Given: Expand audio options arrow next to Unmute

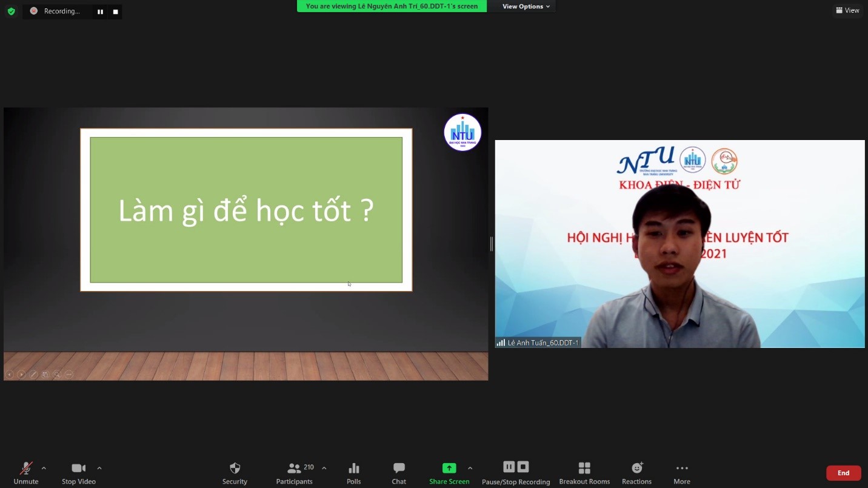Looking at the screenshot, I should [44, 468].
